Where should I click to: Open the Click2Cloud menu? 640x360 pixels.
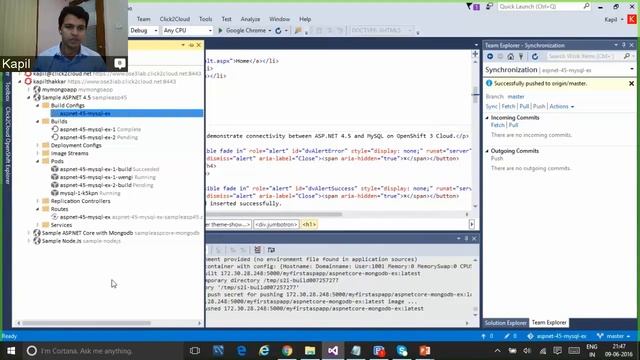pyautogui.click(x=175, y=19)
